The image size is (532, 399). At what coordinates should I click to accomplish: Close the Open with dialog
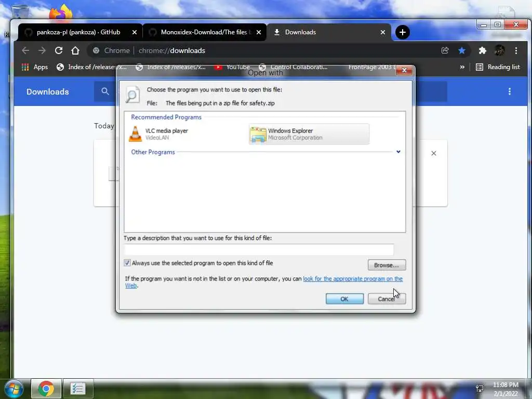coord(404,70)
